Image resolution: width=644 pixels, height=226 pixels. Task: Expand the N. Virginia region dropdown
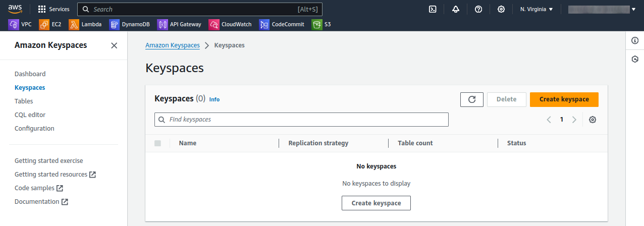536,9
